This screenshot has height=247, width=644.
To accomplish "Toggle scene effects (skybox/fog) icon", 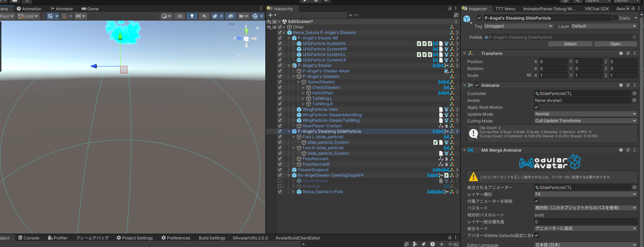I will [x=215, y=16].
